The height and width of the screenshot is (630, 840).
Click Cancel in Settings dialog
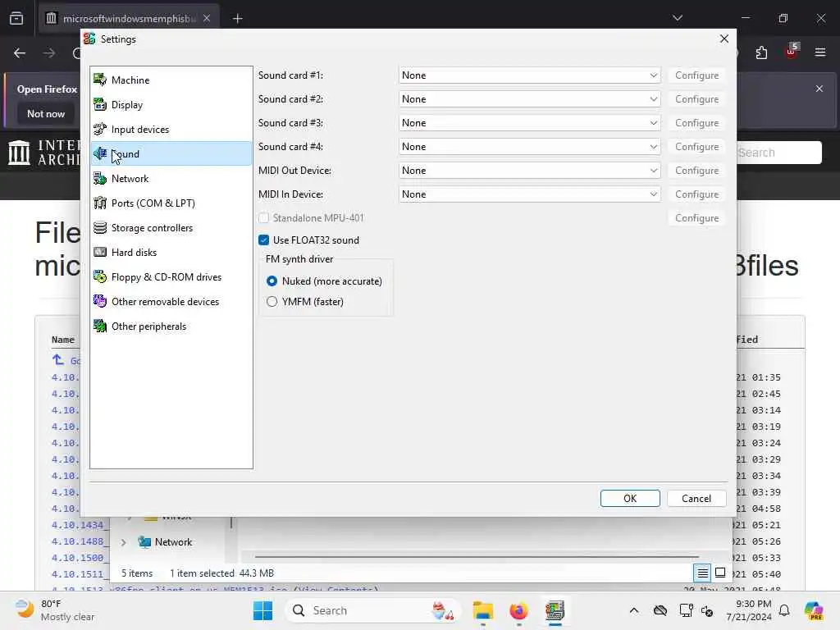click(x=696, y=498)
